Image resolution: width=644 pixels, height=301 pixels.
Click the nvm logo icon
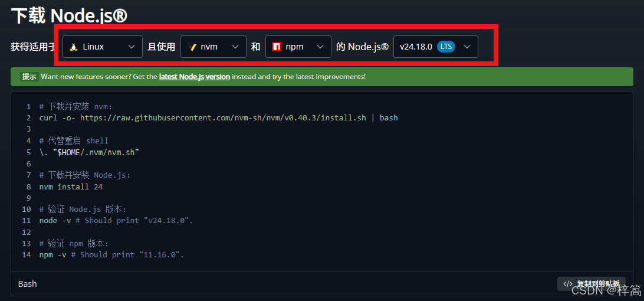pyautogui.click(x=192, y=47)
